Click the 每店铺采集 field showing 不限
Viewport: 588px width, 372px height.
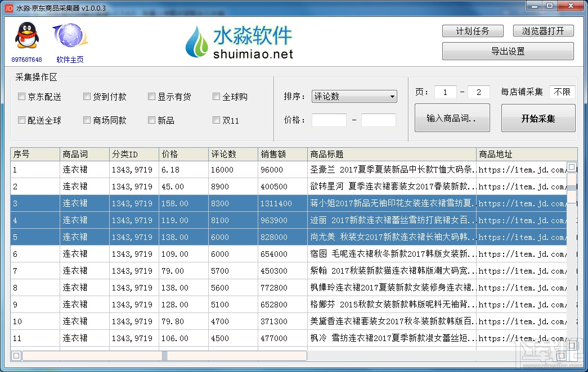[562, 92]
